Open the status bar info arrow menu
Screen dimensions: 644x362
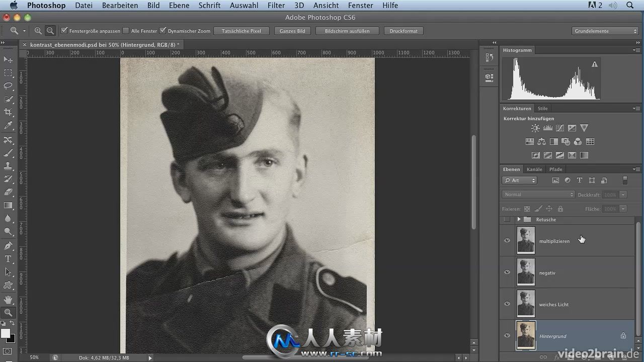click(x=150, y=357)
